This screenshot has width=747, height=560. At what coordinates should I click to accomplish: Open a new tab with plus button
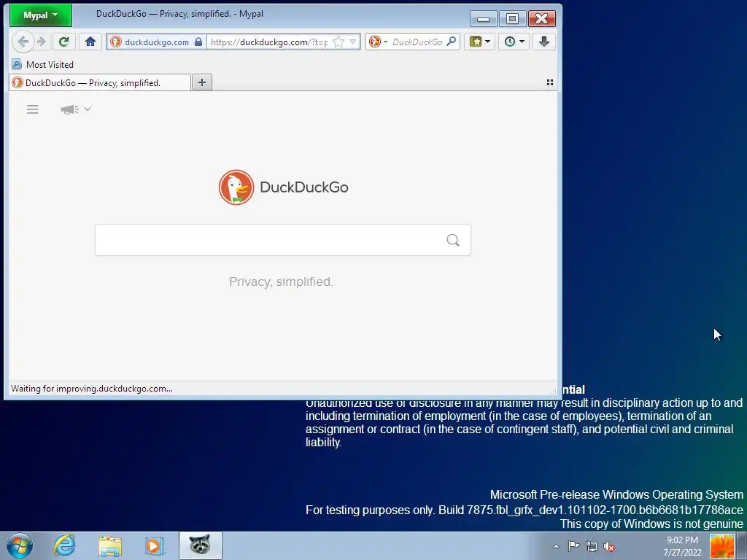[202, 82]
